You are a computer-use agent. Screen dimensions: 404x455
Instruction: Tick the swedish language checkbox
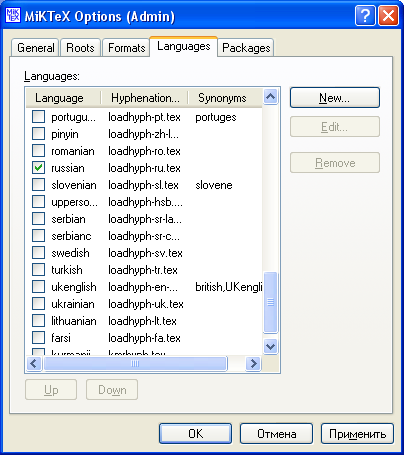click(x=38, y=253)
